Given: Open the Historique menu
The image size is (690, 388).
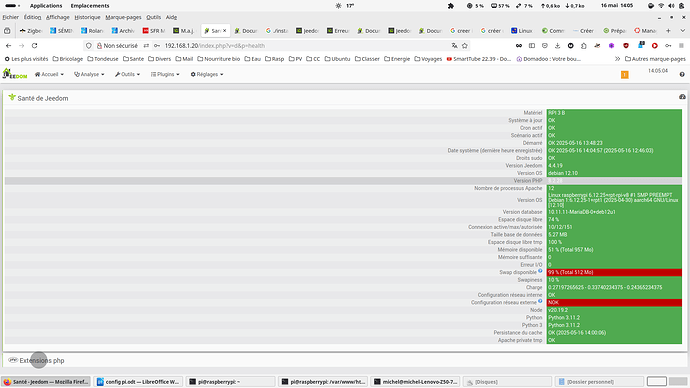Looking at the screenshot, I should point(87,17).
